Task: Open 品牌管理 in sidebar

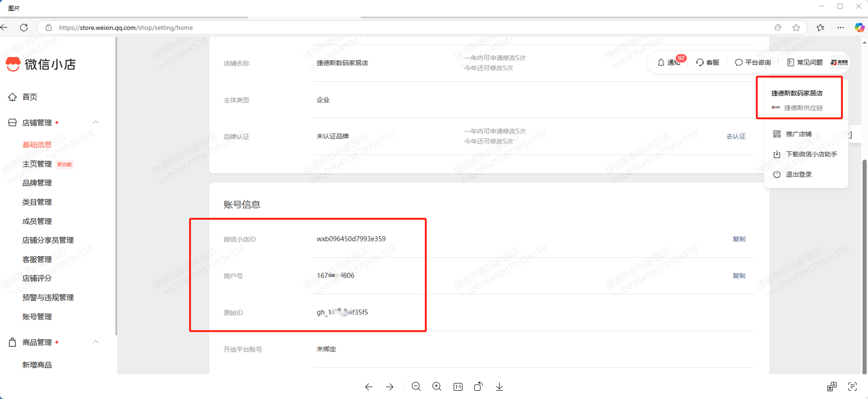Action: pyautogui.click(x=37, y=183)
